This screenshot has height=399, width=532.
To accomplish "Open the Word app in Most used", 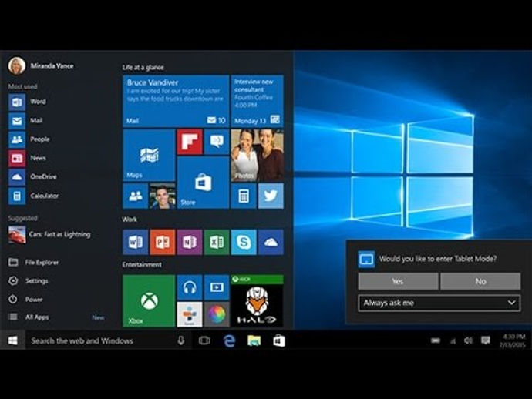I will point(28,102).
